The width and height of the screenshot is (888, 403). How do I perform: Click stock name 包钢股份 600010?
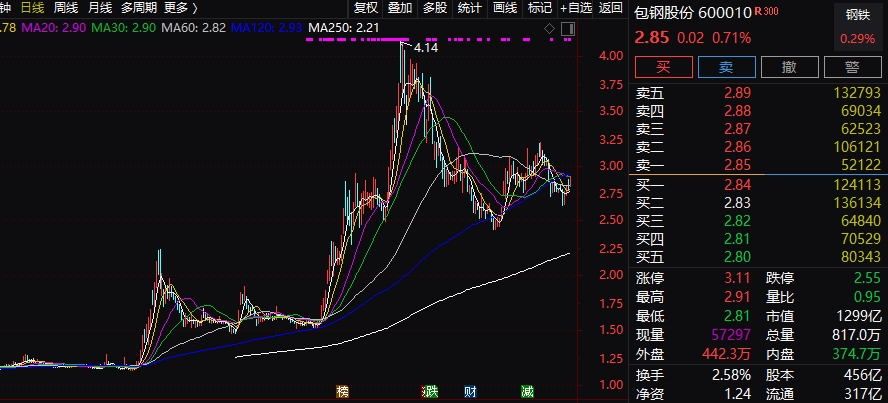(x=693, y=12)
